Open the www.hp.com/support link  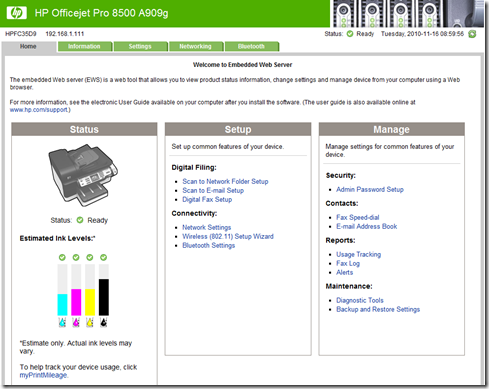[39, 110]
